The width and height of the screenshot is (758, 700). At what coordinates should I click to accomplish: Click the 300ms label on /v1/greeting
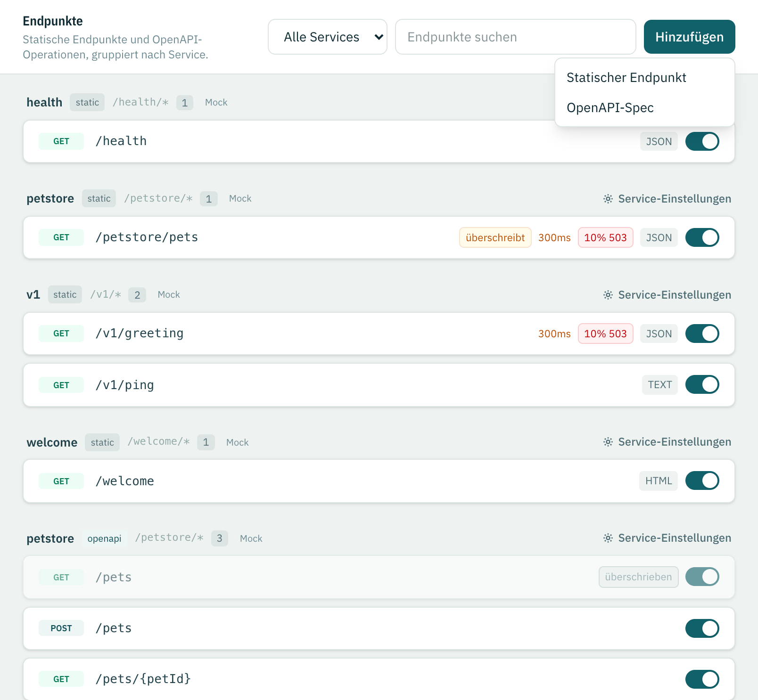coord(554,334)
